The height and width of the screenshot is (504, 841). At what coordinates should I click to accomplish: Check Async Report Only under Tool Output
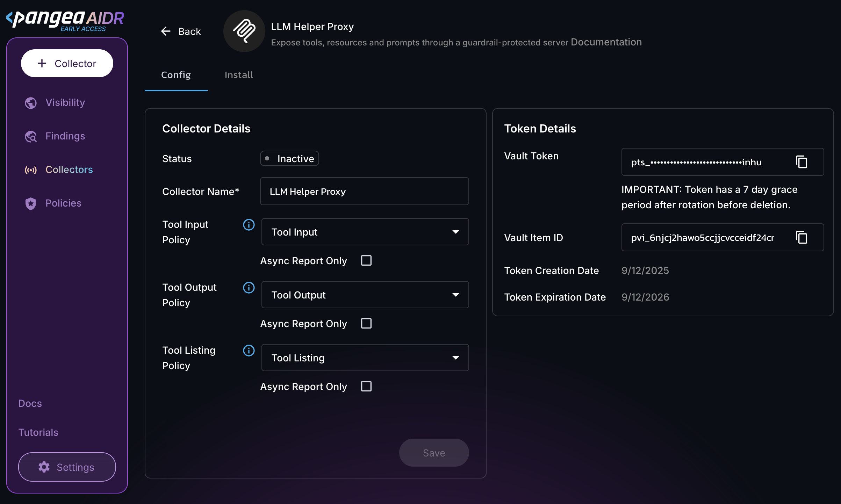click(x=366, y=323)
